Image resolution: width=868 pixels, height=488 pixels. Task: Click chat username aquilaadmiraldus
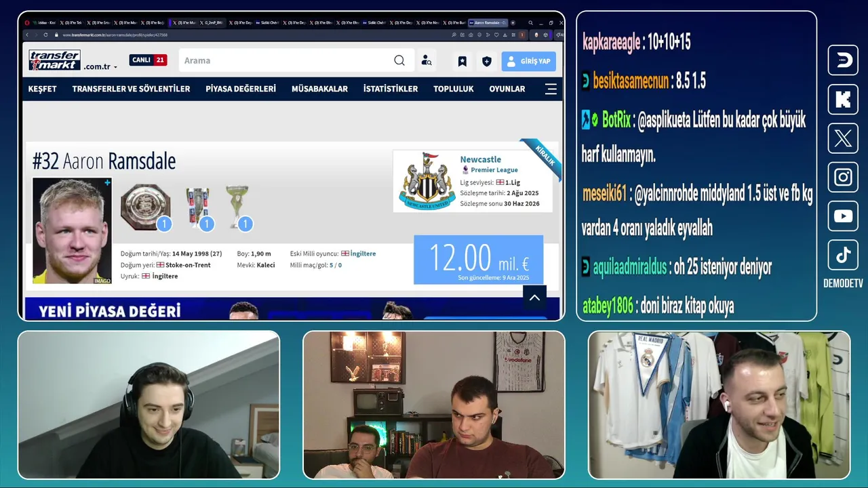pos(630,267)
